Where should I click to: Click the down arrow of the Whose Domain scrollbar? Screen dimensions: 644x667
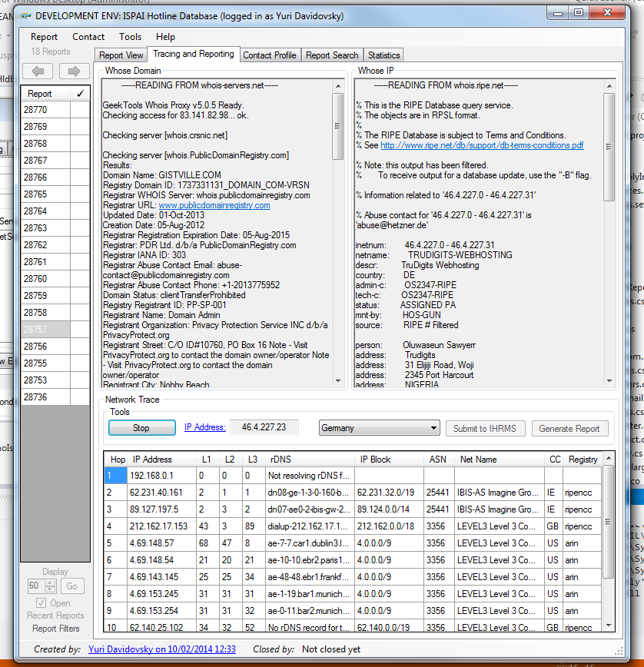click(338, 380)
